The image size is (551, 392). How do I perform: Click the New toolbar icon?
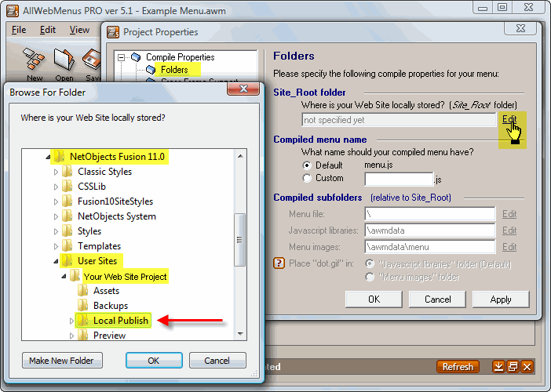pos(34,60)
